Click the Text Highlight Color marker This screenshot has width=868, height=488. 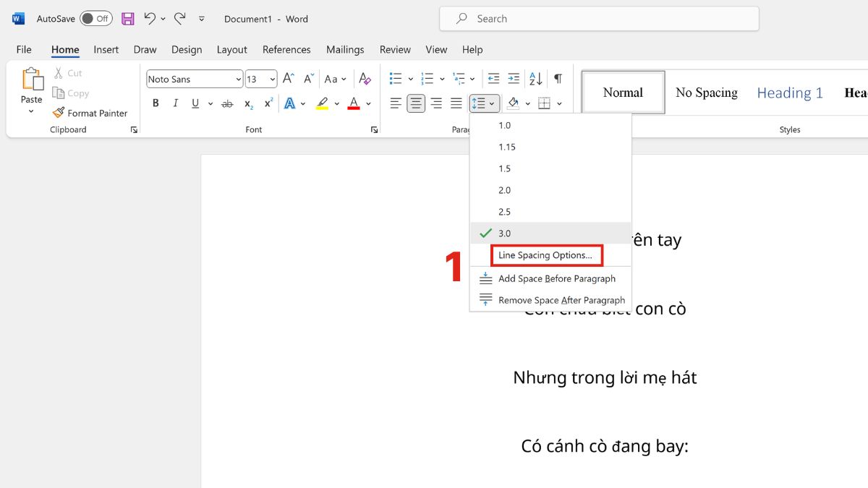[322, 103]
